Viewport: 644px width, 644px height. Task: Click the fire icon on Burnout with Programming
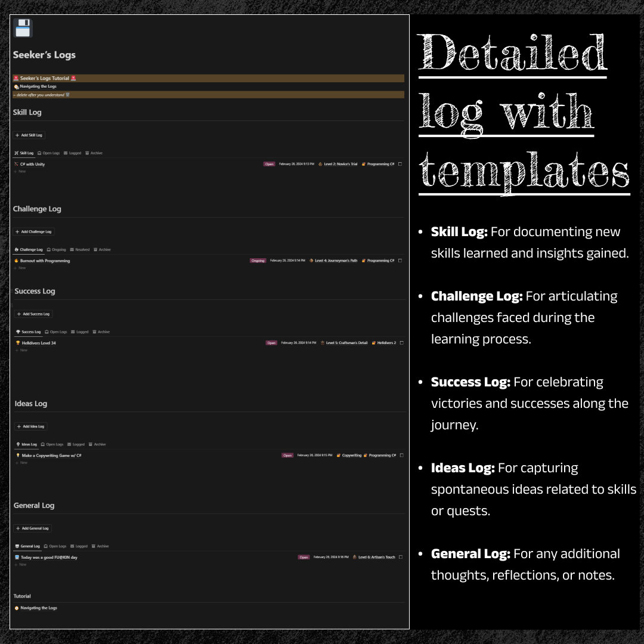click(17, 261)
